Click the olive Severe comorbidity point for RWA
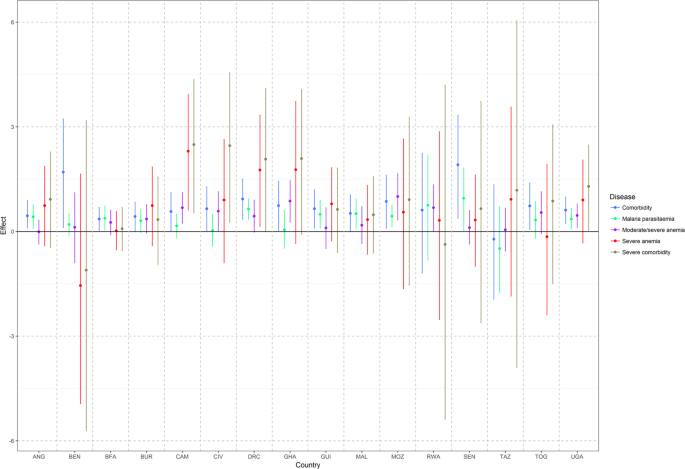This screenshot has height=469, width=685. [445, 245]
